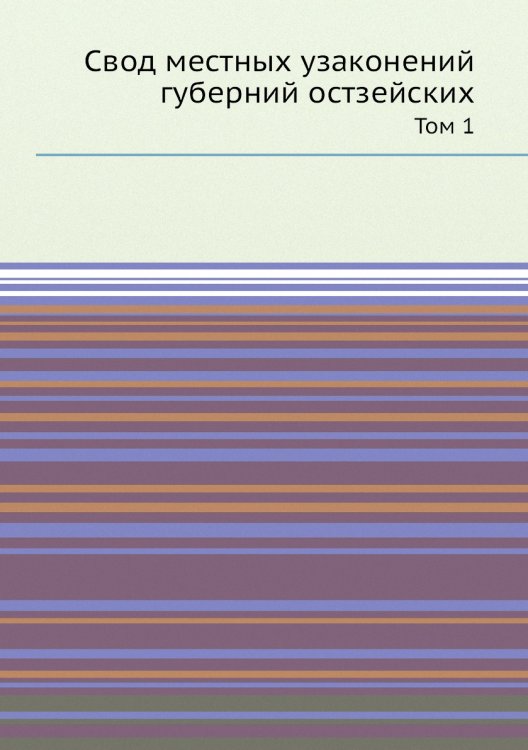Image resolution: width=528 pixels, height=750 pixels.
Task: Click the volume label "Том 1"
Action: [x=444, y=127]
